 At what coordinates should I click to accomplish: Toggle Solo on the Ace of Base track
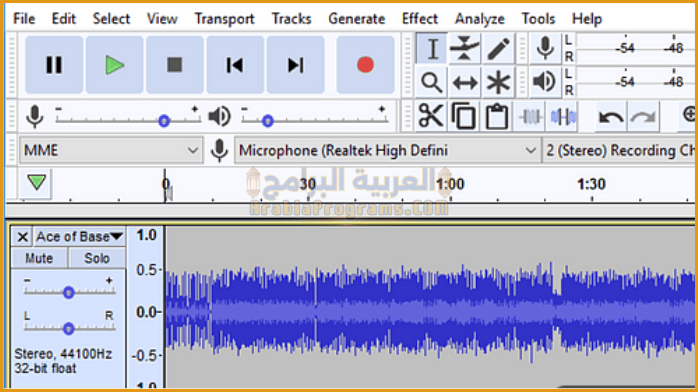(x=97, y=258)
